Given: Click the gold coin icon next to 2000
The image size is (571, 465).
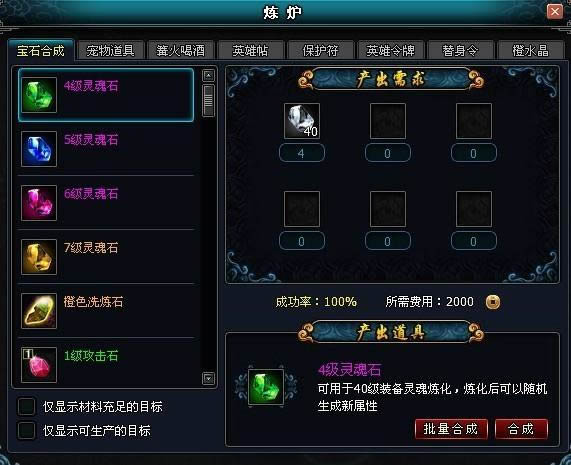Looking at the screenshot, I should coord(493,302).
